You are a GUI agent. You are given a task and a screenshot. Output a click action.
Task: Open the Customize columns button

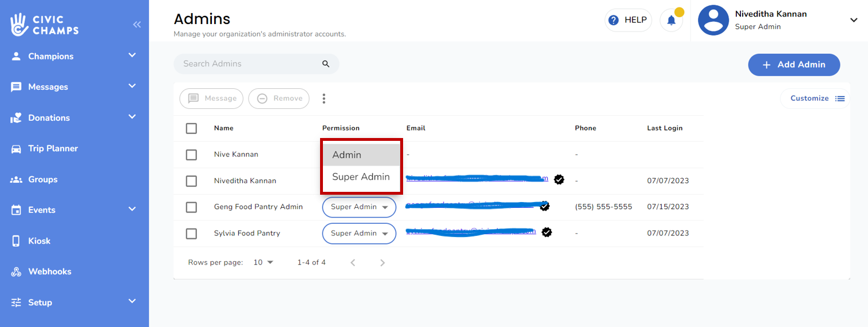[x=816, y=99]
